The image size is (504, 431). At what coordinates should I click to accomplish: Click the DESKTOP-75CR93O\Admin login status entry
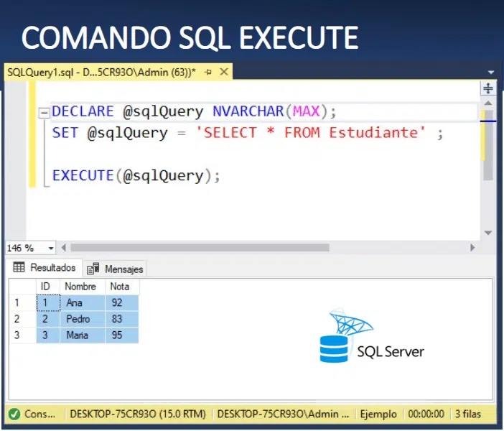coord(283,414)
